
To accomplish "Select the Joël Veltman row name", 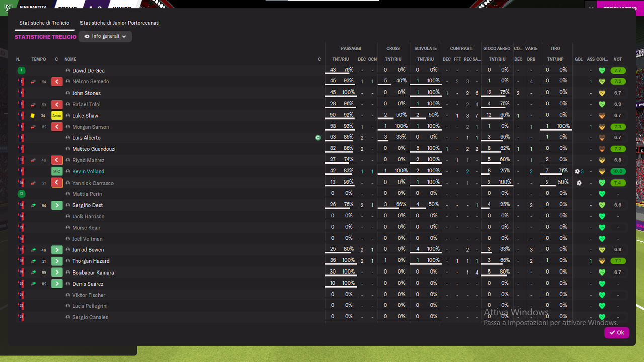I will point(88,239).
